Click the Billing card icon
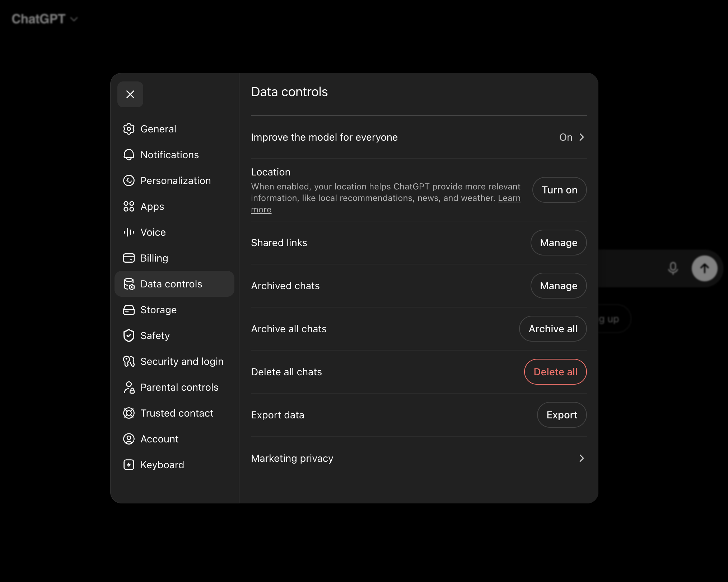Screen dimensions: 728x582 (129, 258)
